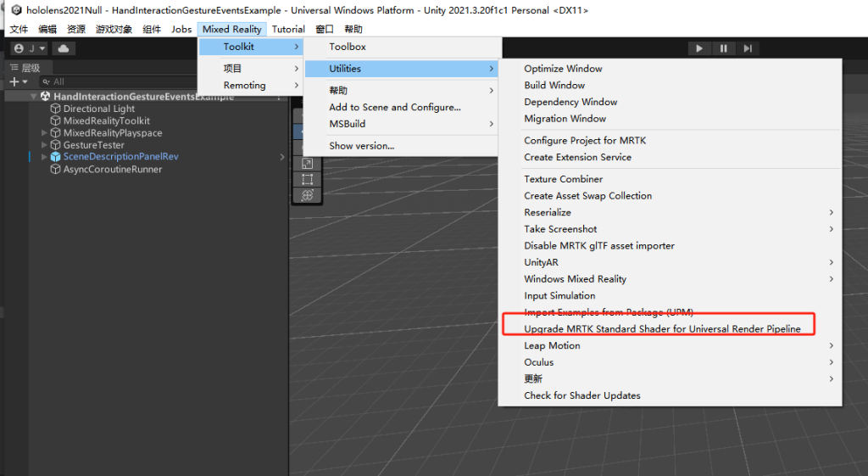868x476 pixels.
Task: Open Optimize Window
Action: tap(670, 68)
